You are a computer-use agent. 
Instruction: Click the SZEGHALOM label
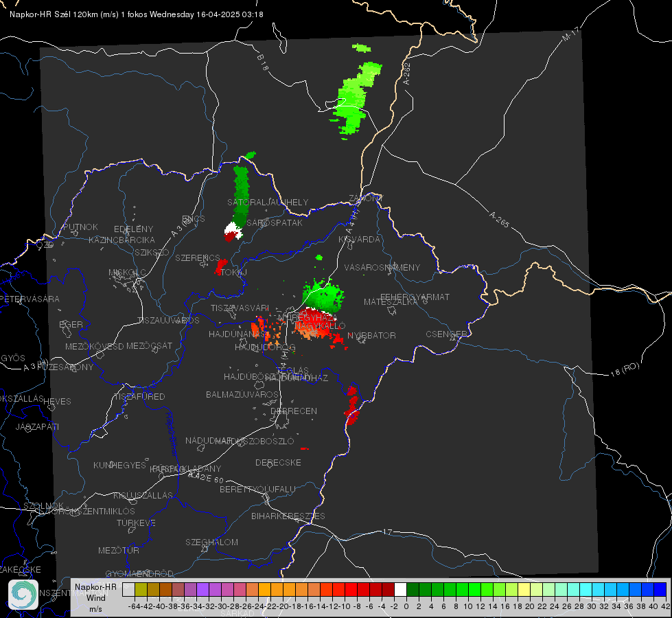[211, 542]
